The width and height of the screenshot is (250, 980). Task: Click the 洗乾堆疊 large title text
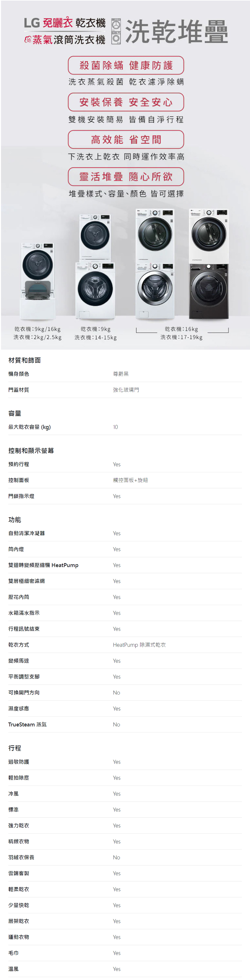(x=176, y=32)
